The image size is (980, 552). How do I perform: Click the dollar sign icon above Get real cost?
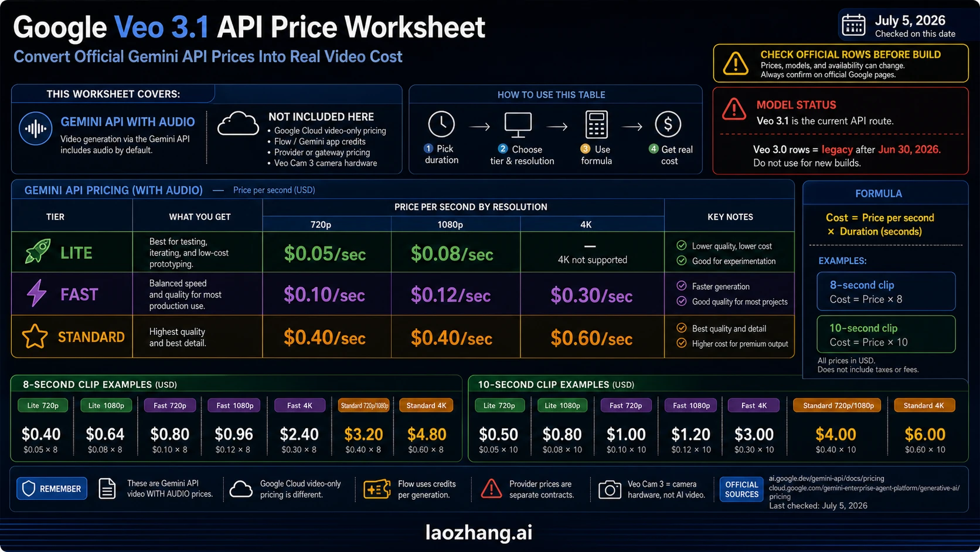[668, 124]
